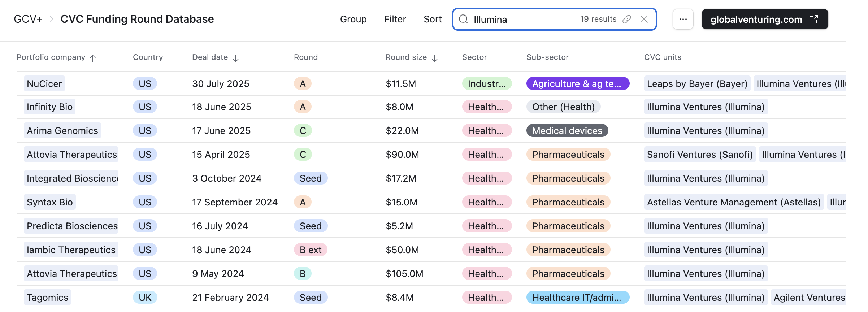The width and height of the screenshot is (868, 312).
Task: Click Agriculture & ag tech sub-sector tag
Action: click(x=578, y=83)
